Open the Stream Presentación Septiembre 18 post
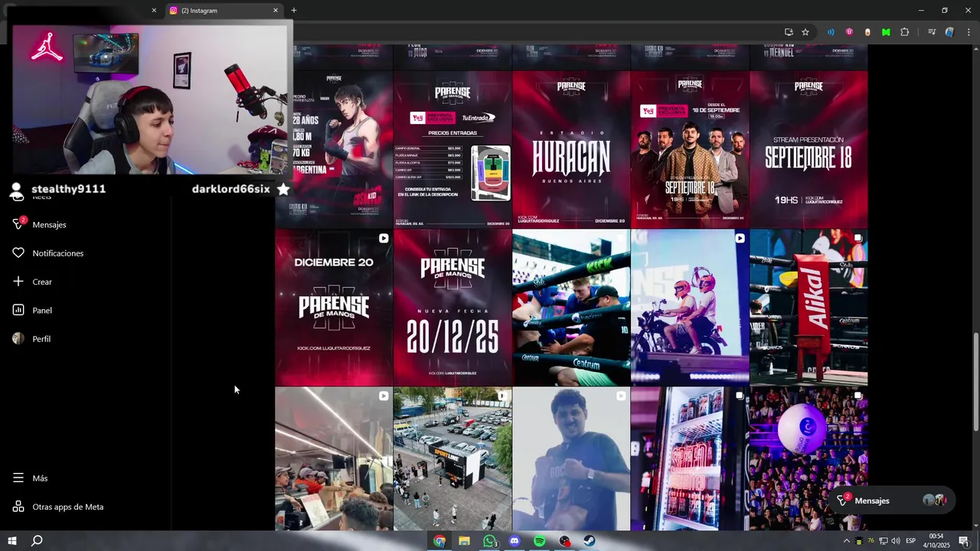 point(808,149)
